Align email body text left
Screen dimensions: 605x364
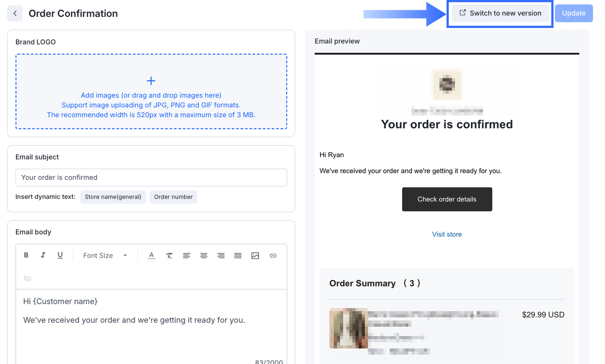pos(186,256)
